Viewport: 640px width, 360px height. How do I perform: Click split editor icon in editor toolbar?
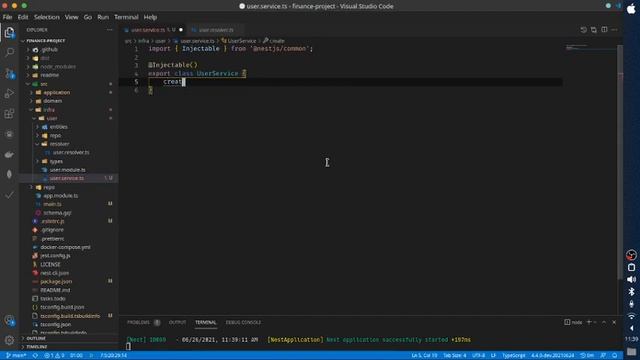tap(604, 30)
